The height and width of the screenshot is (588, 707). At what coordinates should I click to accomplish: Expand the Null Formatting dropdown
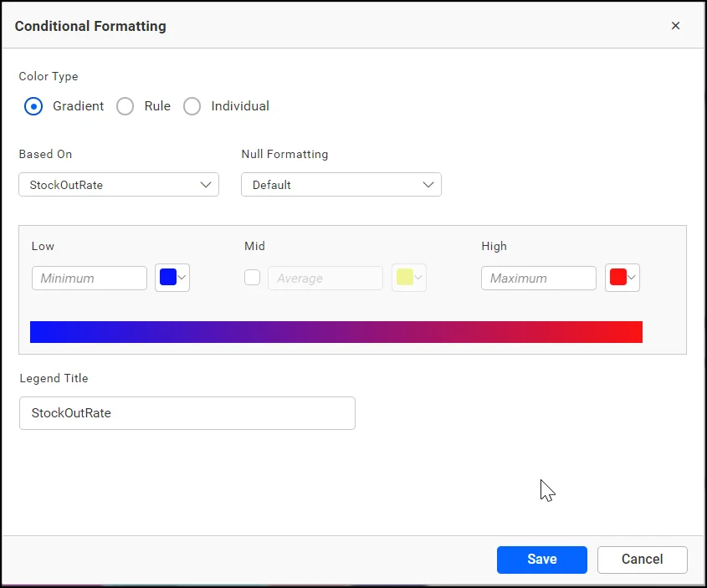click(341, 185)
